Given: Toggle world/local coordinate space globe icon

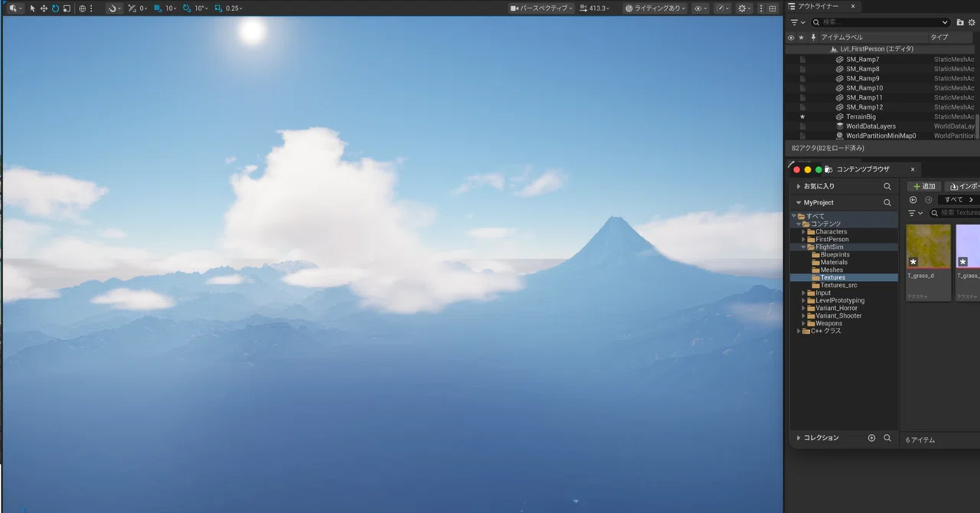Looking at the screenshot, I should (82, 8).
